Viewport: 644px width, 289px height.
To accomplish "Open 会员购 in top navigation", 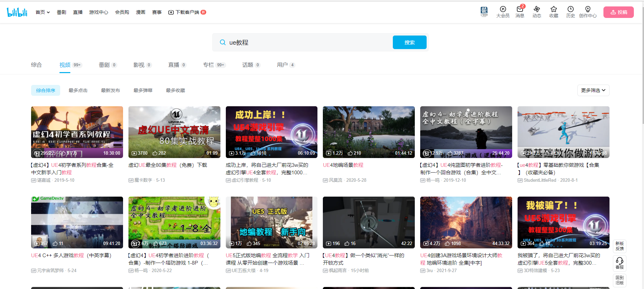I will coord(122,12).
